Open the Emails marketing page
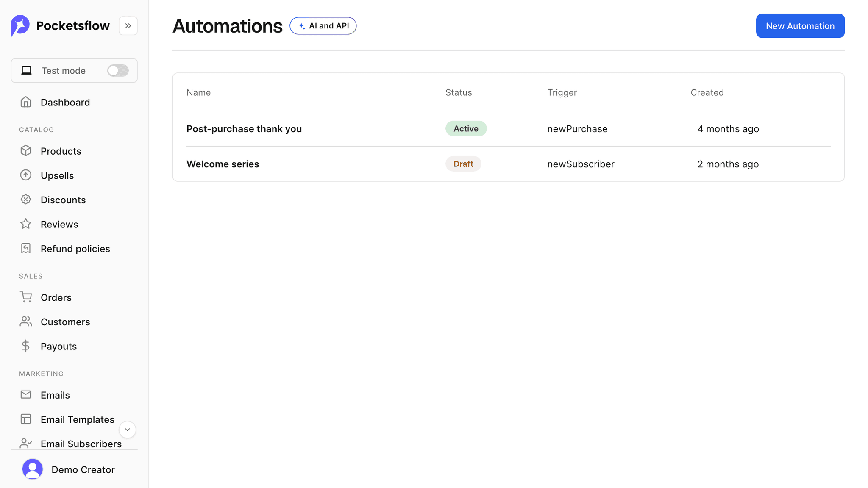 pos(55,395)
